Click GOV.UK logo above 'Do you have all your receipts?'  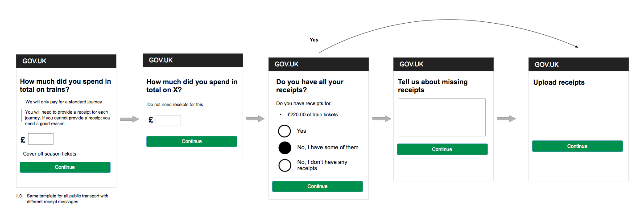[x=286, y=64]
